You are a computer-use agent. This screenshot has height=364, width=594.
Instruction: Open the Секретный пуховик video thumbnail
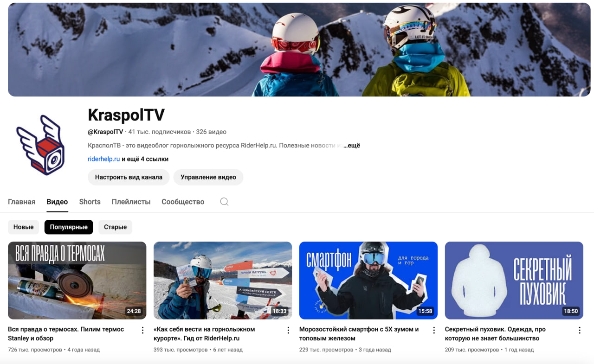click(514, 281)
